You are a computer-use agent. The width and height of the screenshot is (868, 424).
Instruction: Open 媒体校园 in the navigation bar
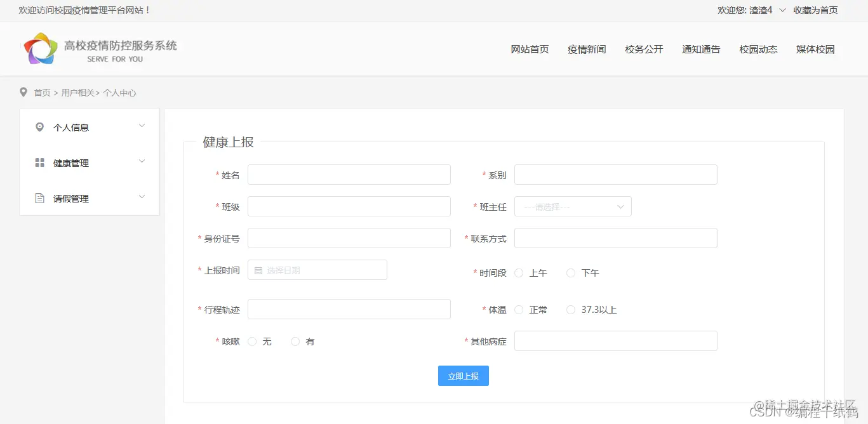coord(815,49)
